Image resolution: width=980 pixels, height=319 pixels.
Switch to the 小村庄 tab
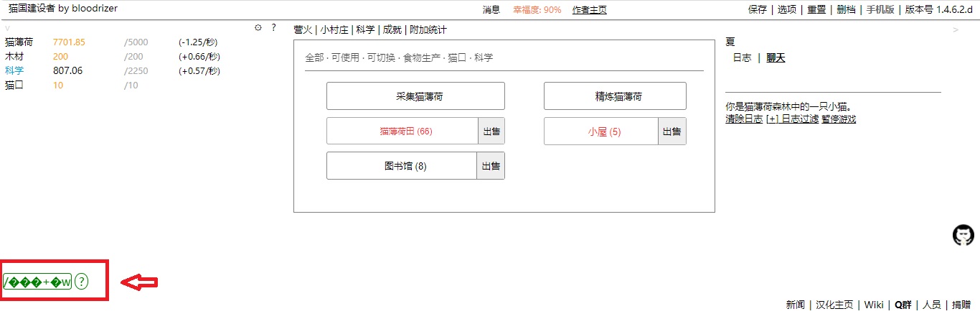336,30
